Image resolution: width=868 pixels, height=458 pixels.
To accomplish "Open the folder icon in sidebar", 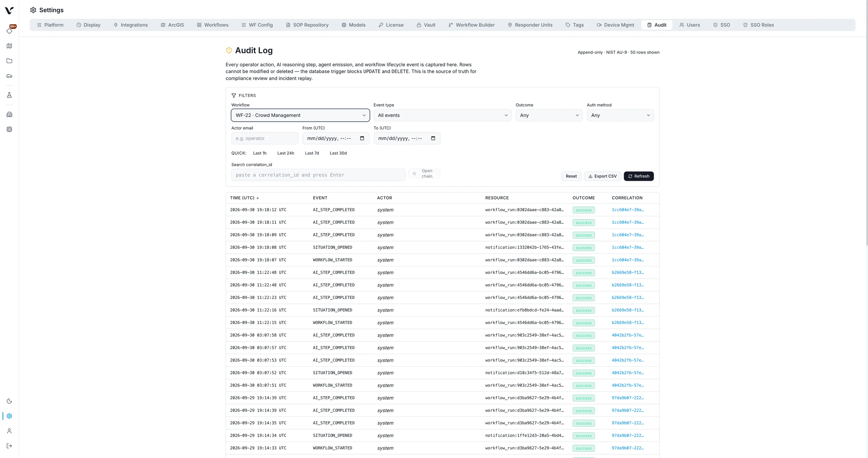I will point(9,61).
